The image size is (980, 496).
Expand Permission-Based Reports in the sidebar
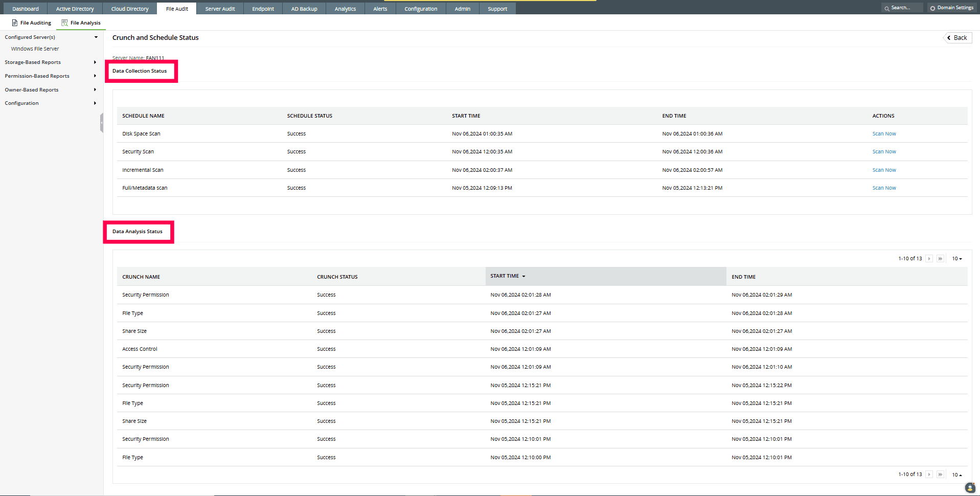[x=95, y=76]
